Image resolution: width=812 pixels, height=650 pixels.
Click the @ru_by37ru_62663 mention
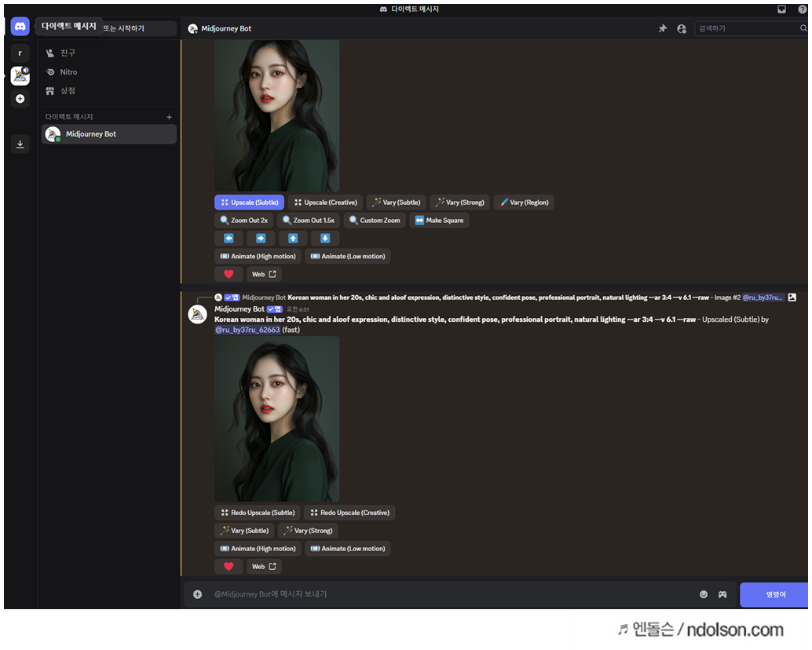[247, 330]
